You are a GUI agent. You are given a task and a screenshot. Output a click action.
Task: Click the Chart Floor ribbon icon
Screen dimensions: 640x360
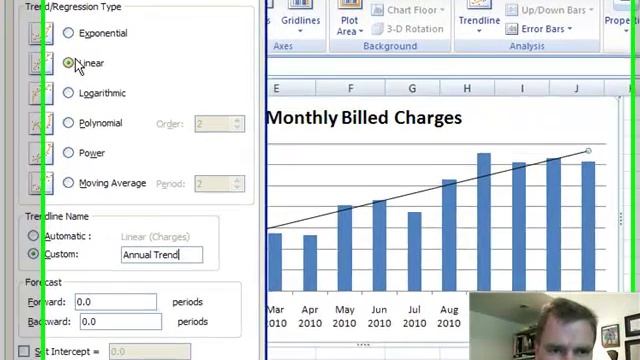[x=377, y=10]
